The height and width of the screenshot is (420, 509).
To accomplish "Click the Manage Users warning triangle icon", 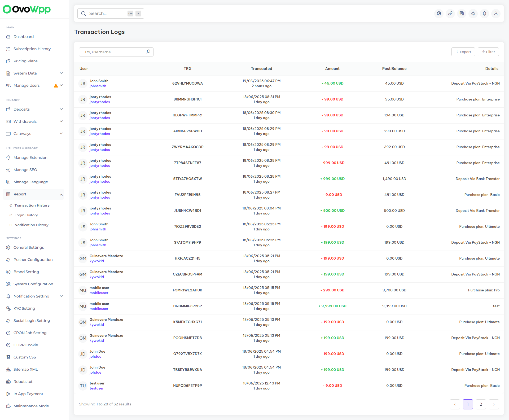I will 56,86.
